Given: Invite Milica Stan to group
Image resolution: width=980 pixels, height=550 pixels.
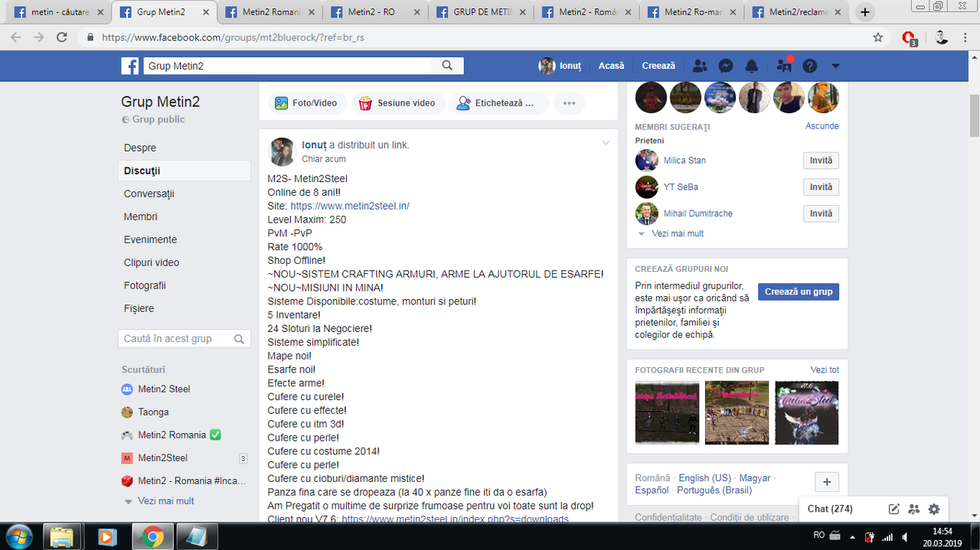Looking at the screenshot, I should (x=821, y=161).
